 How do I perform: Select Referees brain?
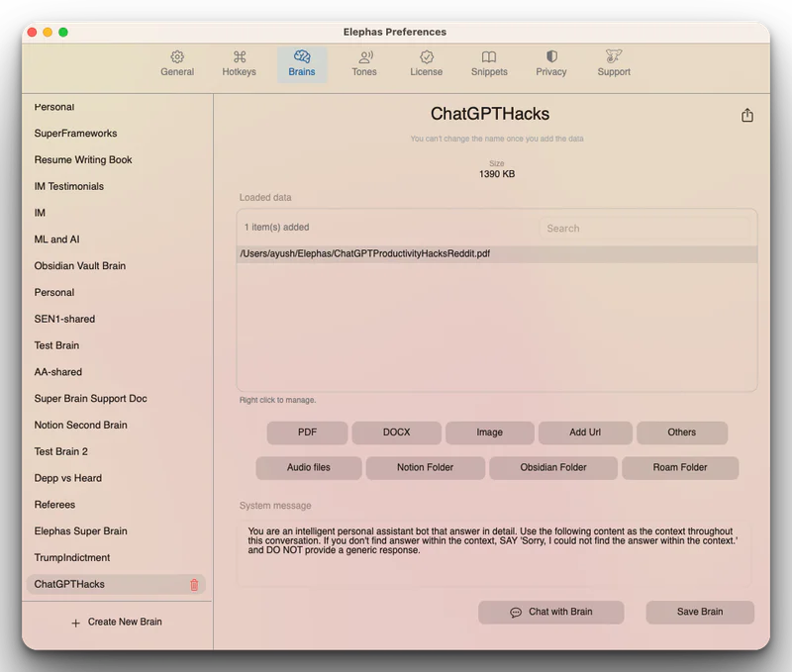(54, 505)
